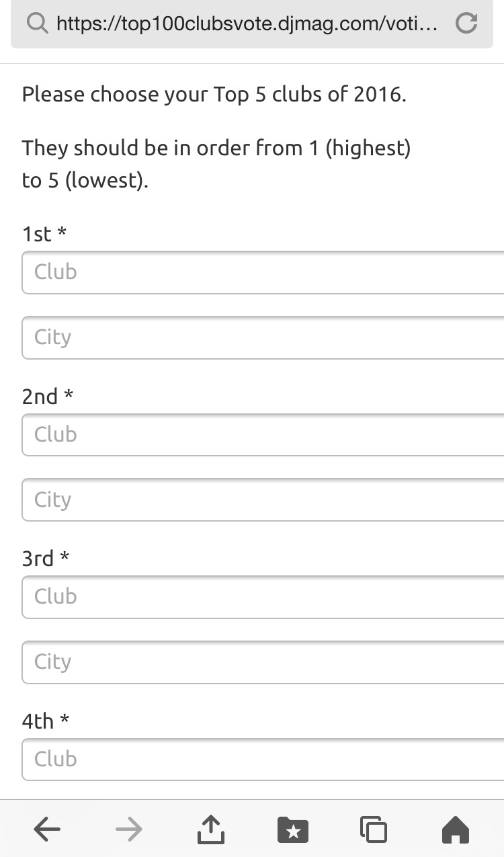The image size is (504, 857).
Task: Go to the browser home icon
Action: pyautogui.click(x=456, y=829)
